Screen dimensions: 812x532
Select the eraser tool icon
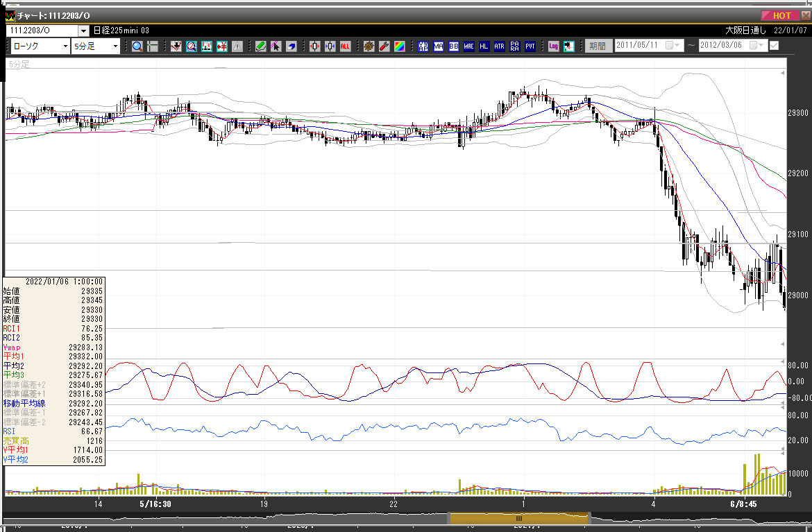[x=292, y=46]
